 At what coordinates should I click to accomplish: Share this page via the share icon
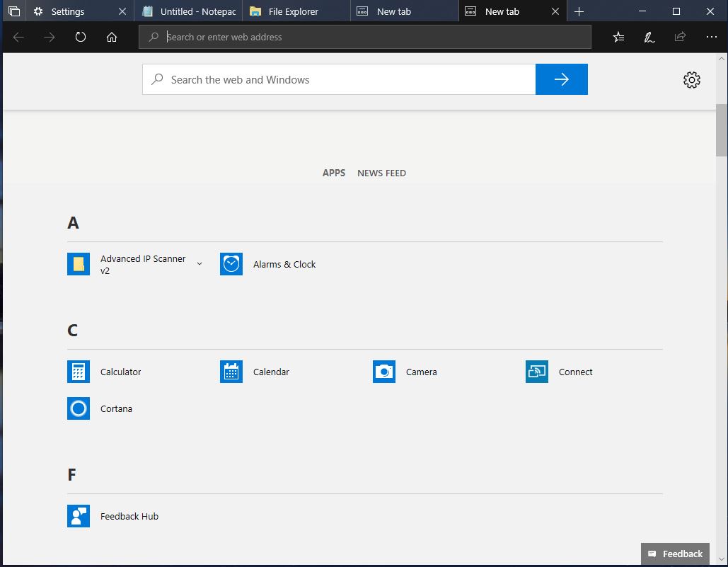click(x=680, y=37)
